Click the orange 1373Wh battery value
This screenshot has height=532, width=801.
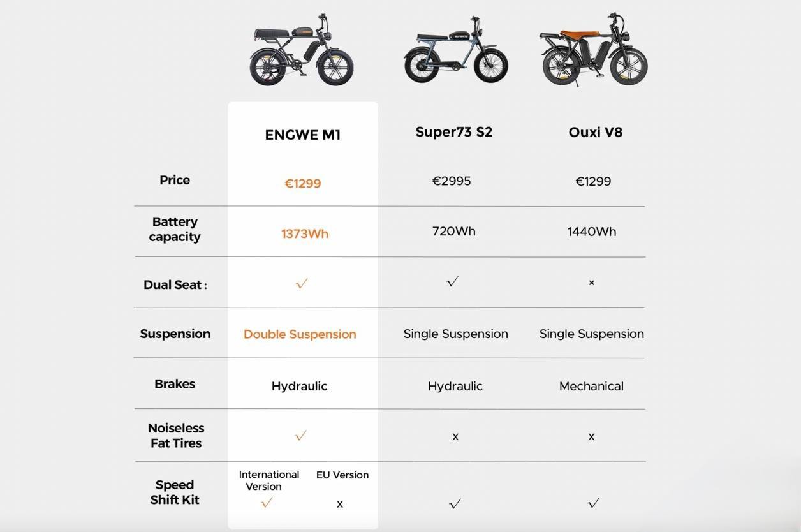pyautogui.click(x=305, y=233)
